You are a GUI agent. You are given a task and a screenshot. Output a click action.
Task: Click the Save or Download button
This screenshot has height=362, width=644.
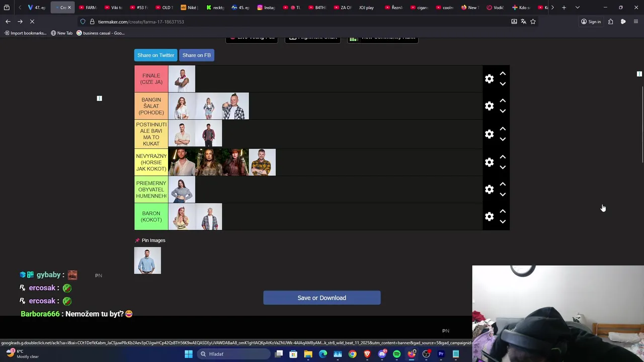coord(321,298)
